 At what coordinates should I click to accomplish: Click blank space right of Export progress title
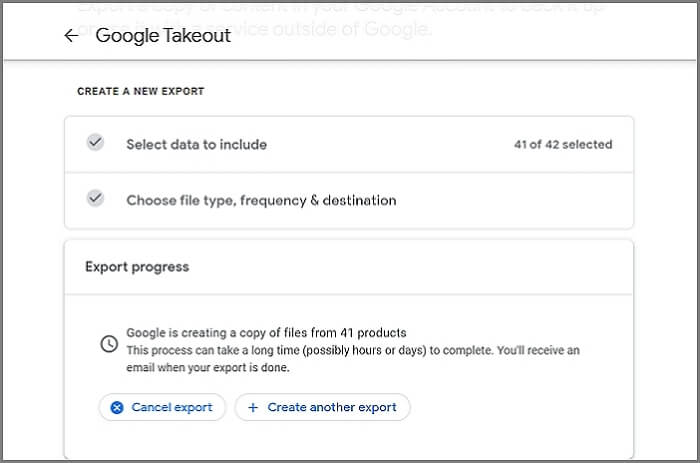point(420,267)
